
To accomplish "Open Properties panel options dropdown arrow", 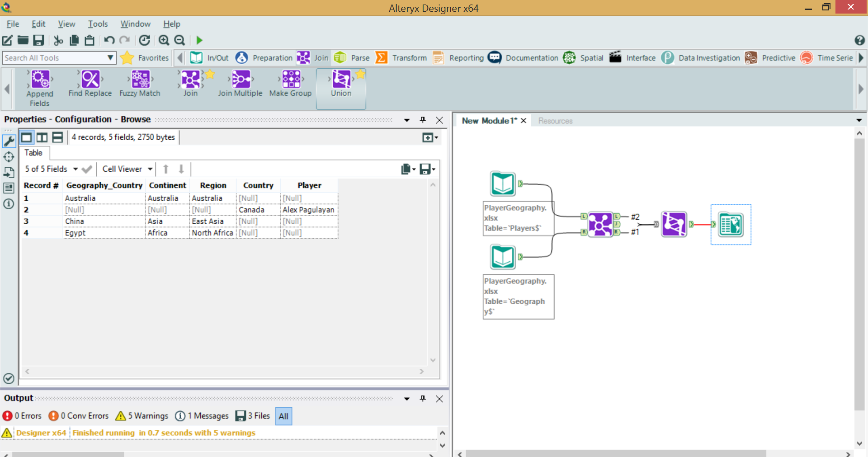I will (407, 120).
